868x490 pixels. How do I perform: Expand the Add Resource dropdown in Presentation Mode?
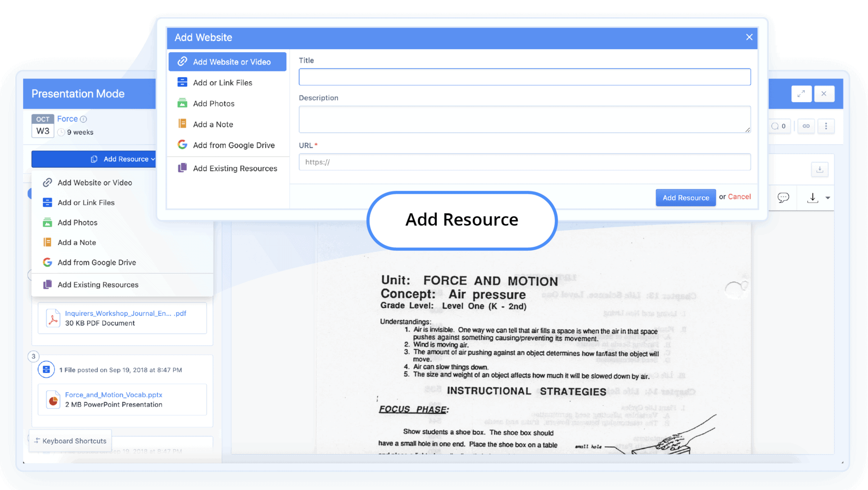(95, 159)
